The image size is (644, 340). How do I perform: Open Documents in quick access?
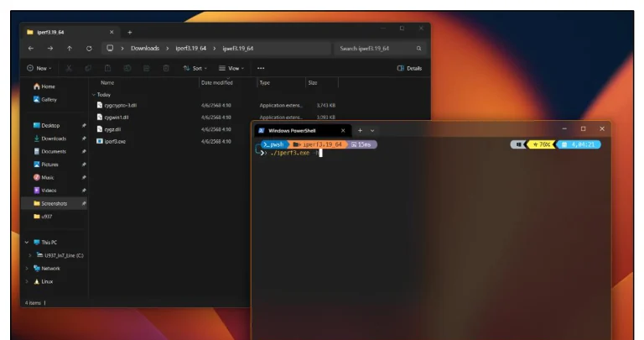point(54,151)
